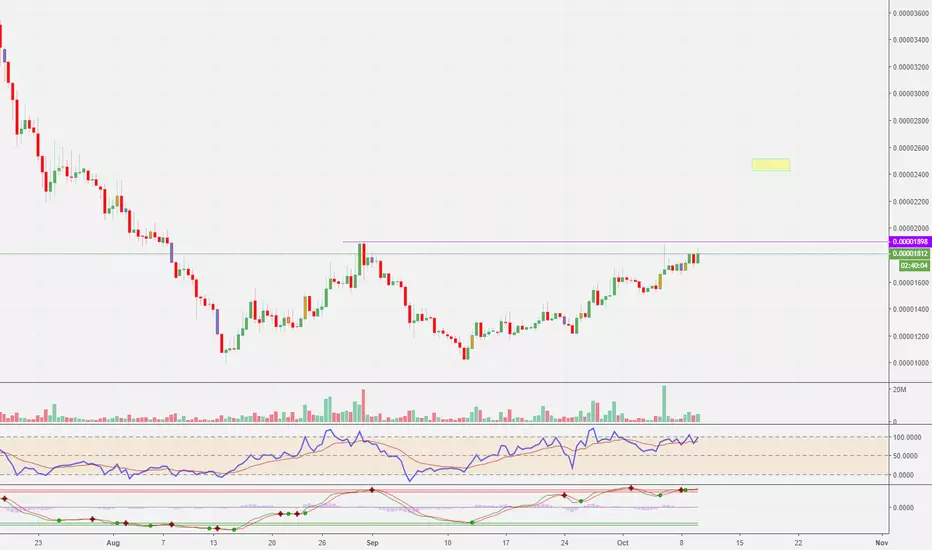
Task: Click the 0.00001000 price axis label
Action: pos(911,363)
